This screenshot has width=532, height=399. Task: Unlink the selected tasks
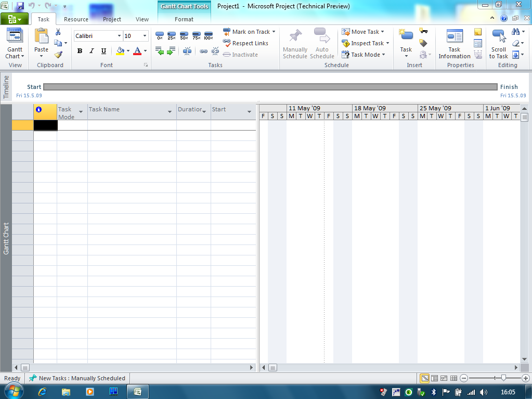215,51
